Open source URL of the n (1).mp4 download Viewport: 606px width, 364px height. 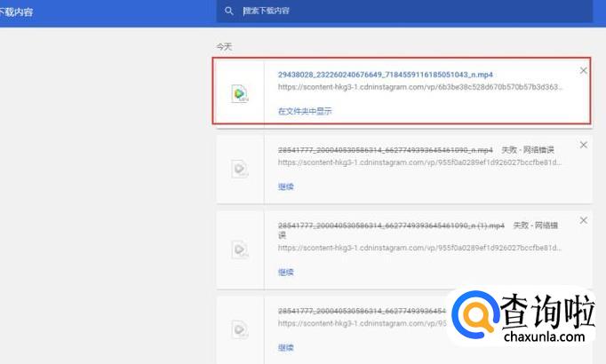pos(420,248)
